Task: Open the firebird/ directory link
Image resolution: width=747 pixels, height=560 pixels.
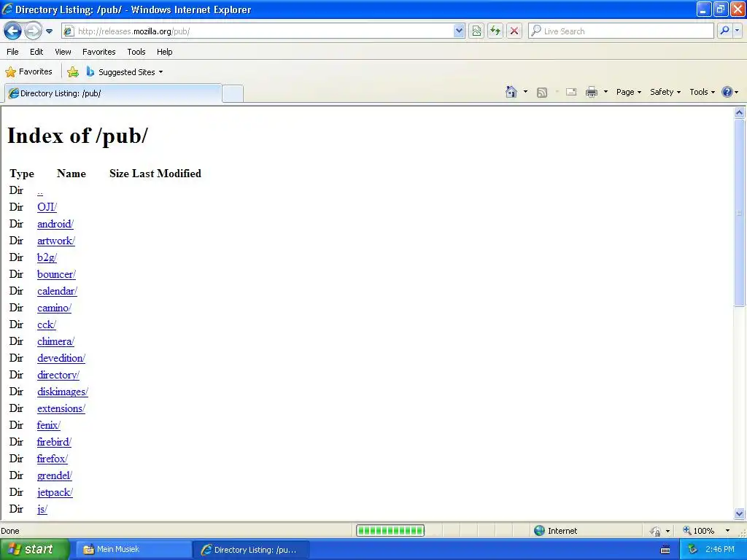Action: pos(54,442)
